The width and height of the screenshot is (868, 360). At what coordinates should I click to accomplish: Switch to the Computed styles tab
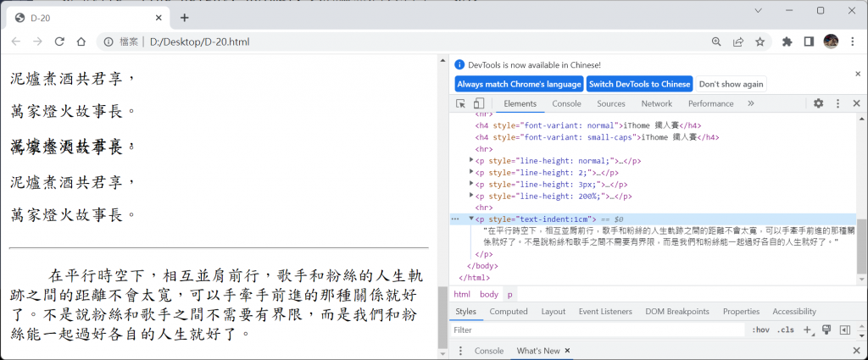[x=509, y=312]
